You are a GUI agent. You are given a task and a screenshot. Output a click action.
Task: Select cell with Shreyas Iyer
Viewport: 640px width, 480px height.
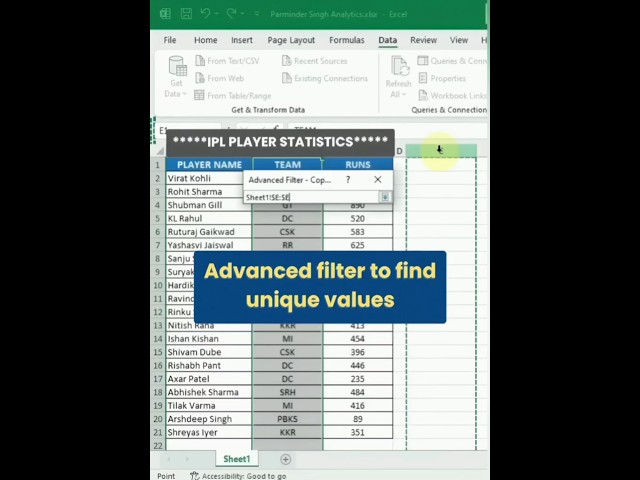pos(209,433)
